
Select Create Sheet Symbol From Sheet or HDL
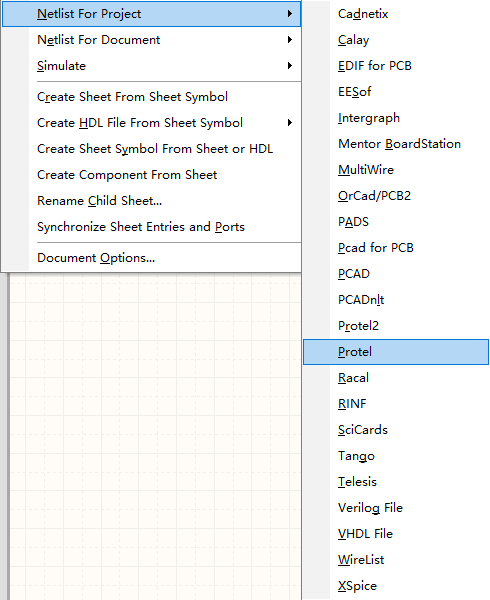[x=151, y=149]
